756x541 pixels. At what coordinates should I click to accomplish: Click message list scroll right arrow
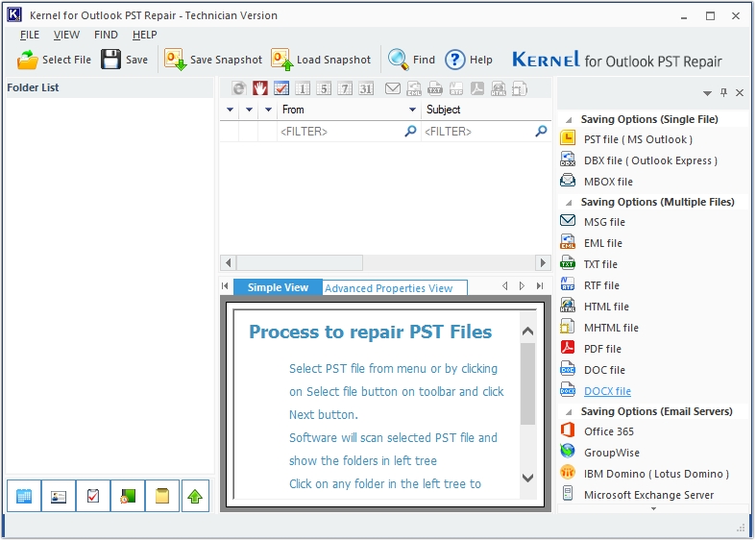[543, 263]
